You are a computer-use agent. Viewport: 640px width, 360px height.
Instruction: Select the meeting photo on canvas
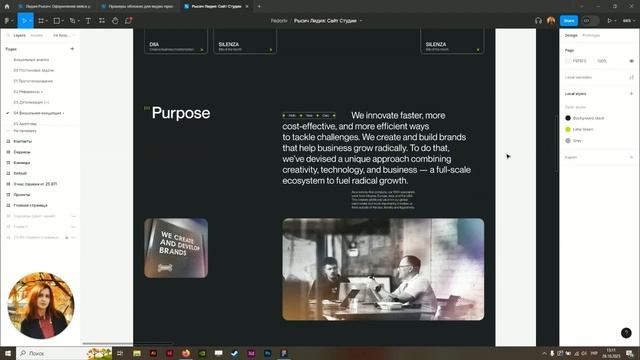pyautogui.click(x=383, y=269)
